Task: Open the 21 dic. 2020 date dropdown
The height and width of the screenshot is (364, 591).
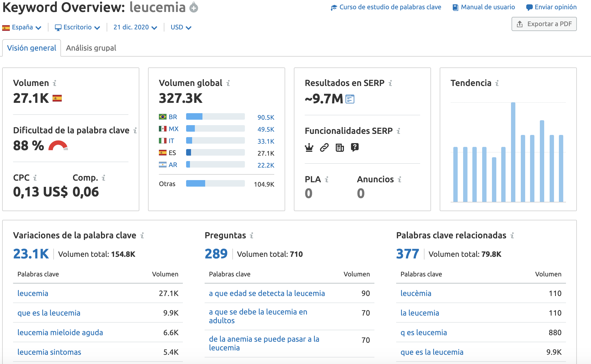Action: pos(135,27)
